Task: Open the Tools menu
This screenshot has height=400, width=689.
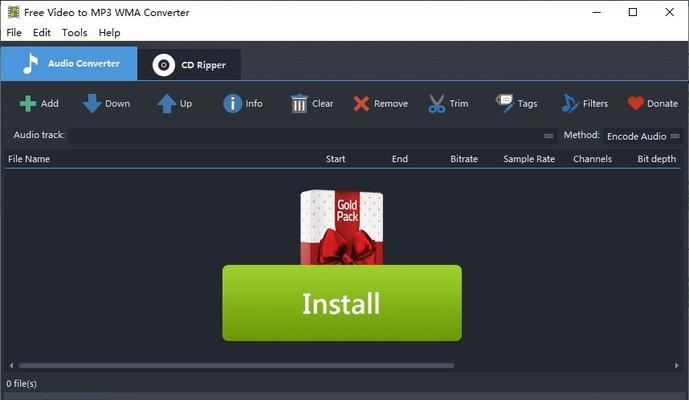Action: [74, 33]
